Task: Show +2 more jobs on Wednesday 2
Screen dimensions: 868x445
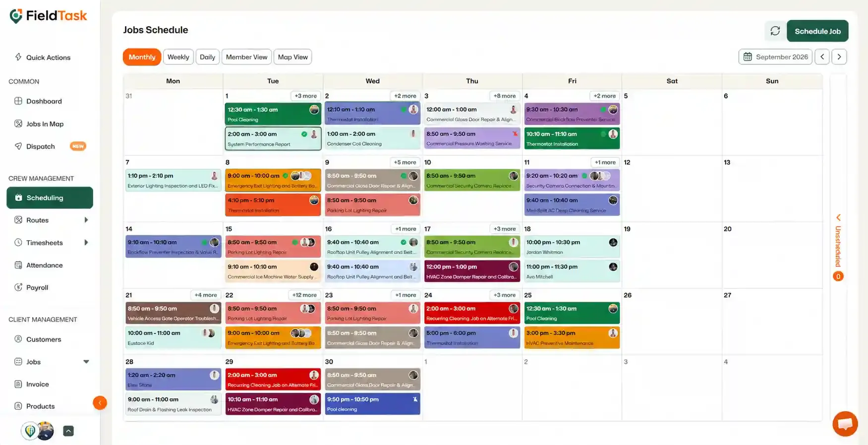Action: click(x=405, y=96)
